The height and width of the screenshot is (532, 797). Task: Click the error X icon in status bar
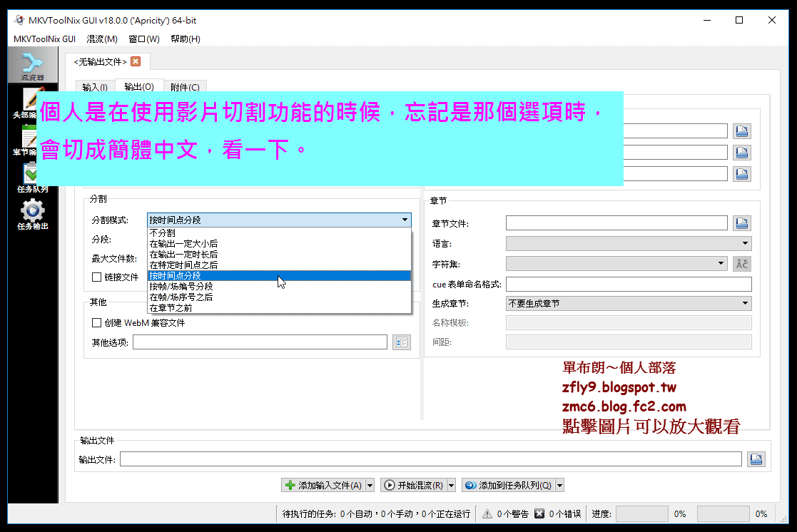[x=539, y=513]
